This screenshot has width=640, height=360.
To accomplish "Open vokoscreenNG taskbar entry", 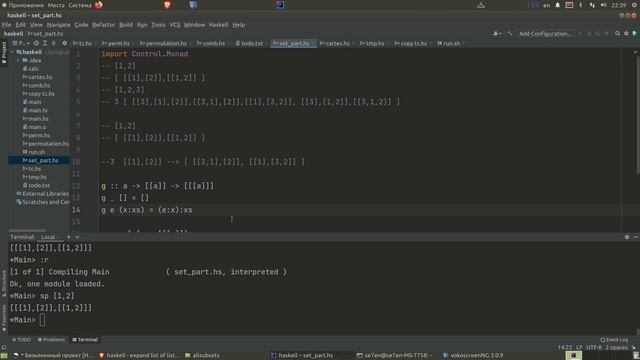I will pos(473,356).
